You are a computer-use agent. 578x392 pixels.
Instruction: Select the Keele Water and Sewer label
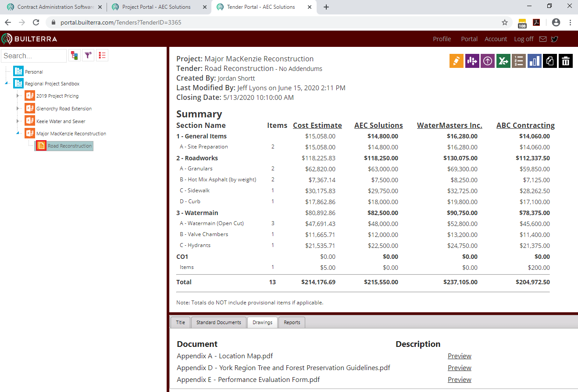click(x=61, y=121)
